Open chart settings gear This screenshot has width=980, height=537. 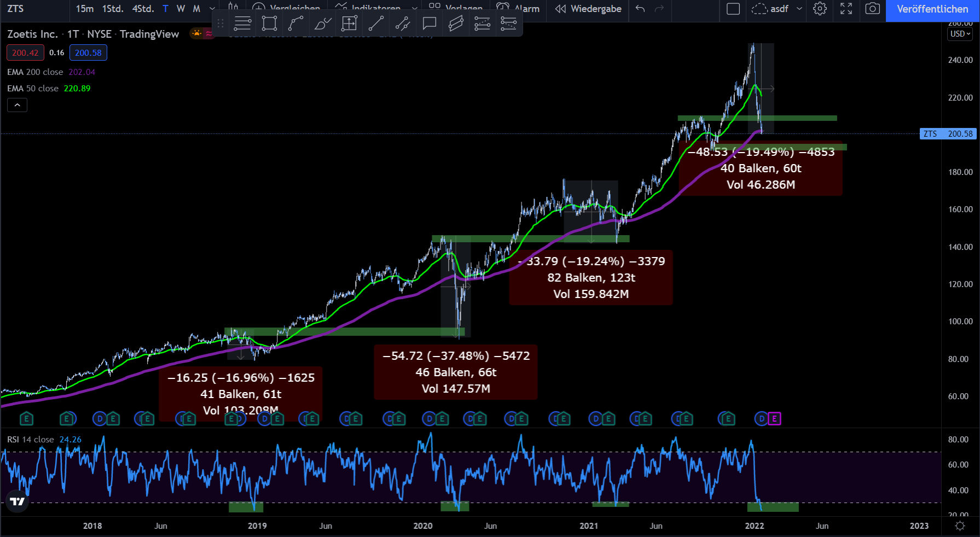click(x=820, y=9)
